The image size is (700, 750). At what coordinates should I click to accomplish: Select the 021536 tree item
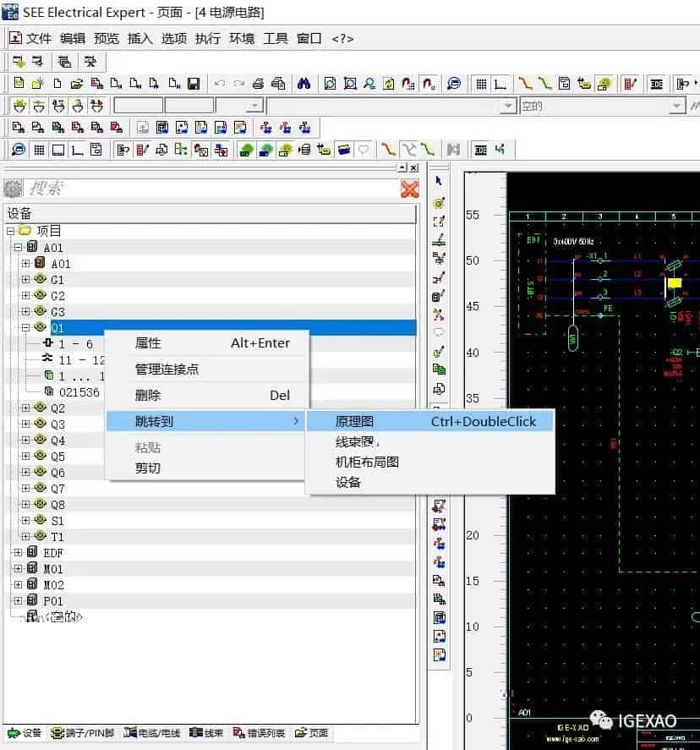click(x=79, y=392)
